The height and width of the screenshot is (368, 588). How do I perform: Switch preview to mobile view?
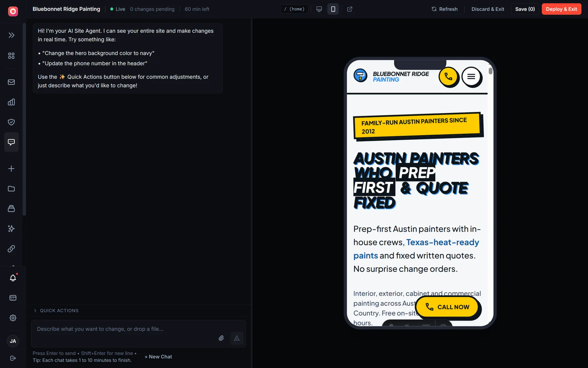pyautogui.click(x=333, y=9)
